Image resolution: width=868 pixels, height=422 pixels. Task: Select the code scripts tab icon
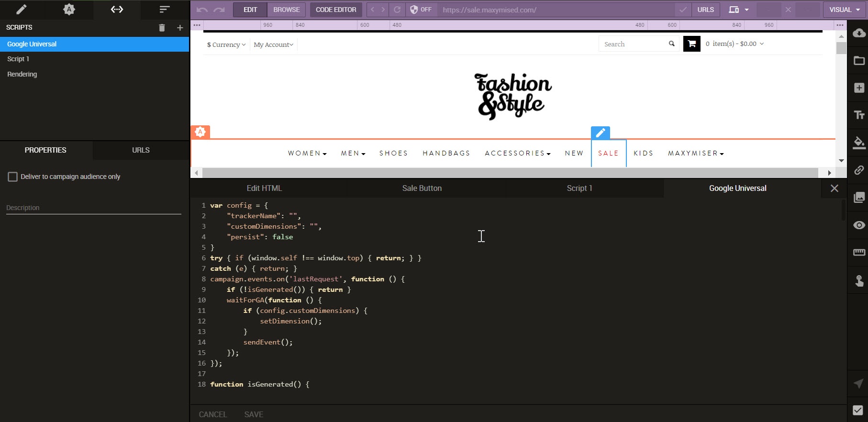(x=117, y=9)
